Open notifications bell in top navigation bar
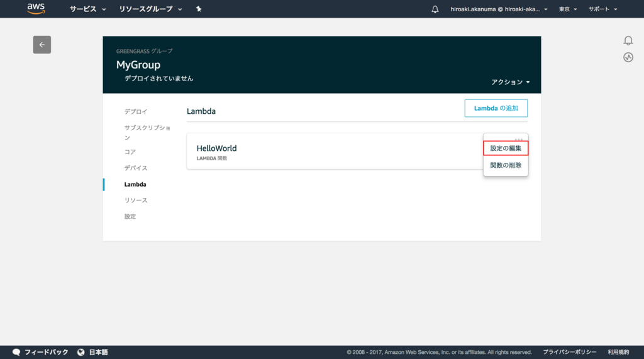Viewport: 644px width, 359px height. click(435, 9)
